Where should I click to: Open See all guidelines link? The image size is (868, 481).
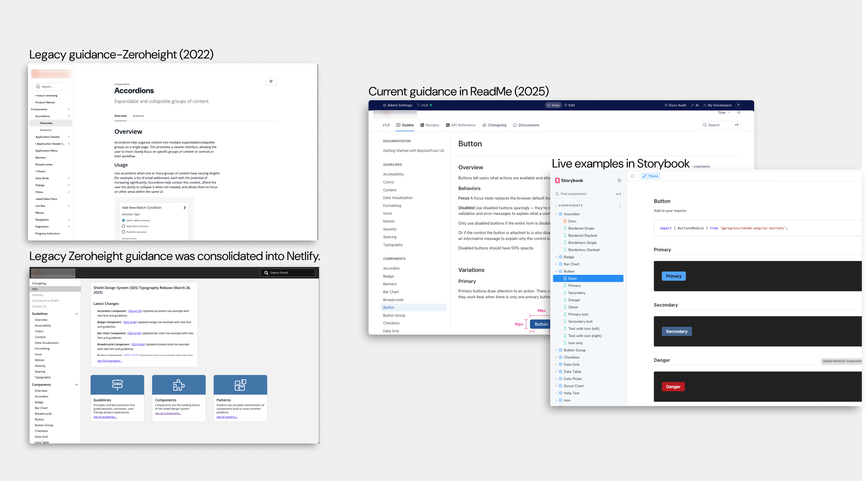[x=105, y=417]
